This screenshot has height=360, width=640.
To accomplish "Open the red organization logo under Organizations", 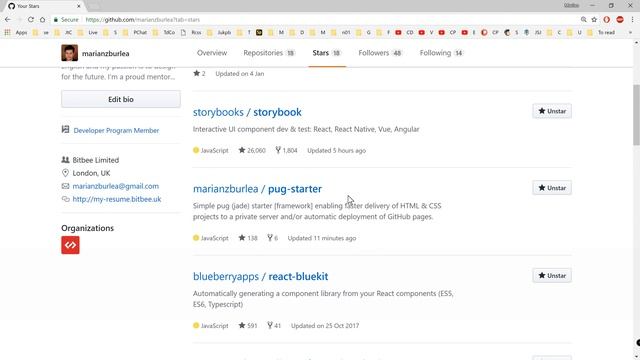I will click(70, 245).
